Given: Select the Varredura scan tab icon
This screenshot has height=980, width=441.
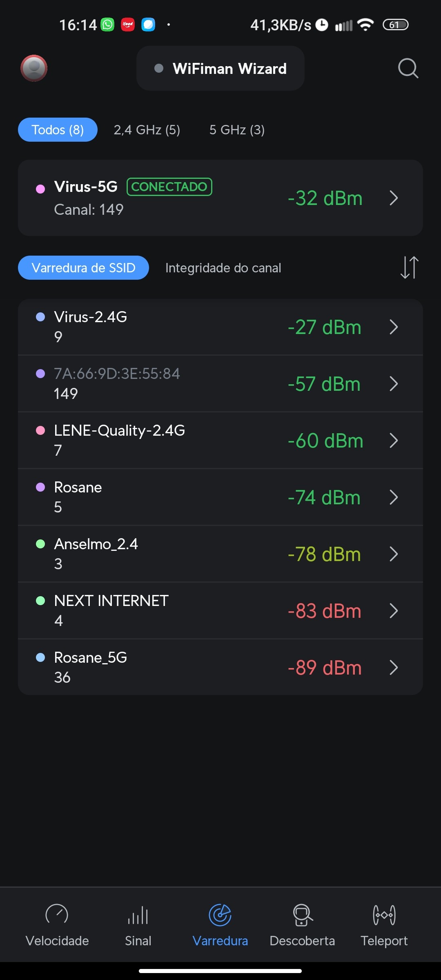Looking at the screenshot, I should 220,915.
